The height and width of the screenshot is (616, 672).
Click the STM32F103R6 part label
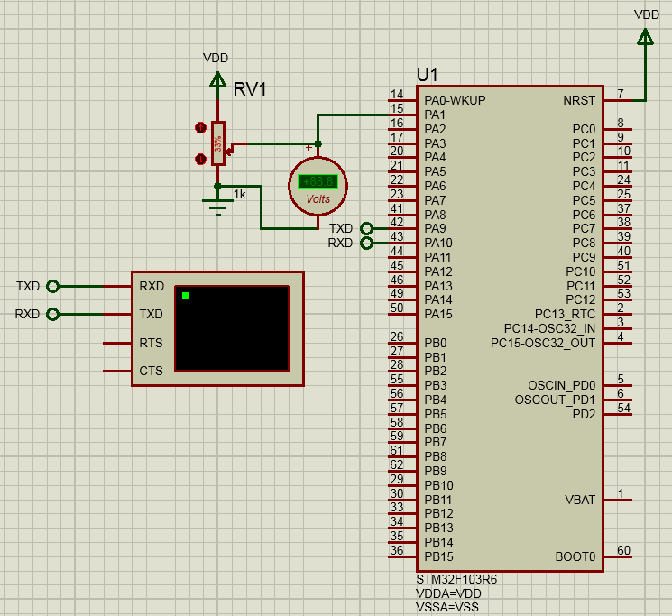456,580
